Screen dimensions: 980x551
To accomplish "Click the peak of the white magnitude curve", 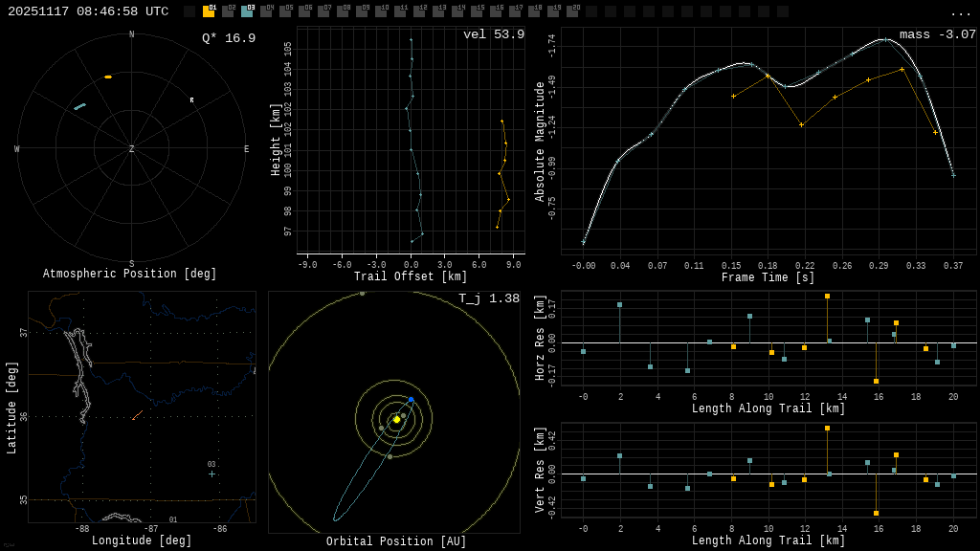I will pyautogui.click(x=885, y=39).
